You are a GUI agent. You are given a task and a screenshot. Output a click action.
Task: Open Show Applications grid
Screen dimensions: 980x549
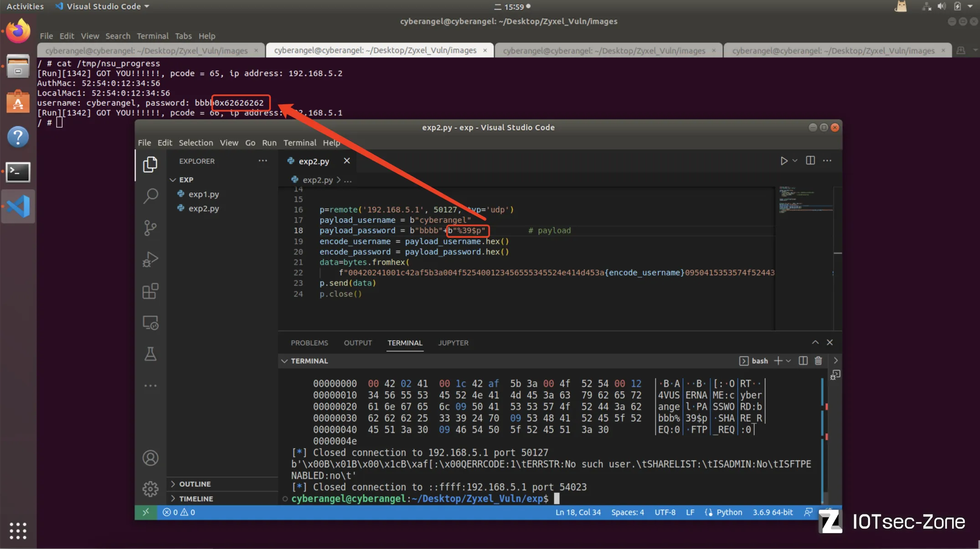18,530
